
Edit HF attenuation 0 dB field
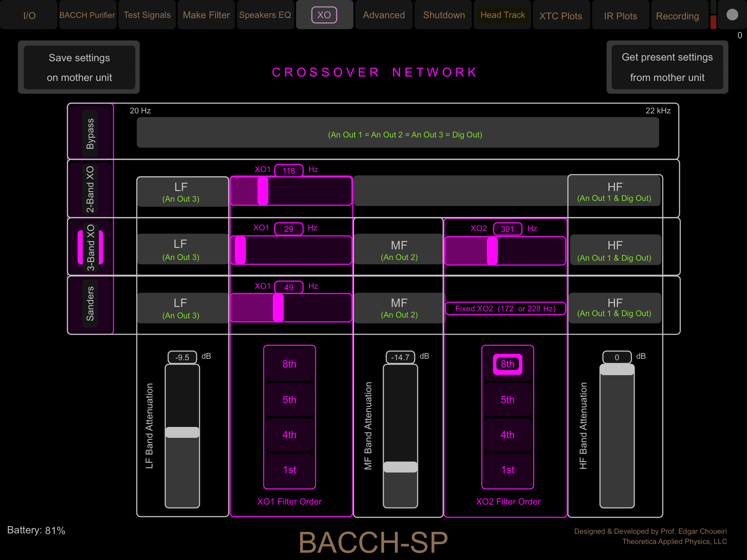(617, 357)
